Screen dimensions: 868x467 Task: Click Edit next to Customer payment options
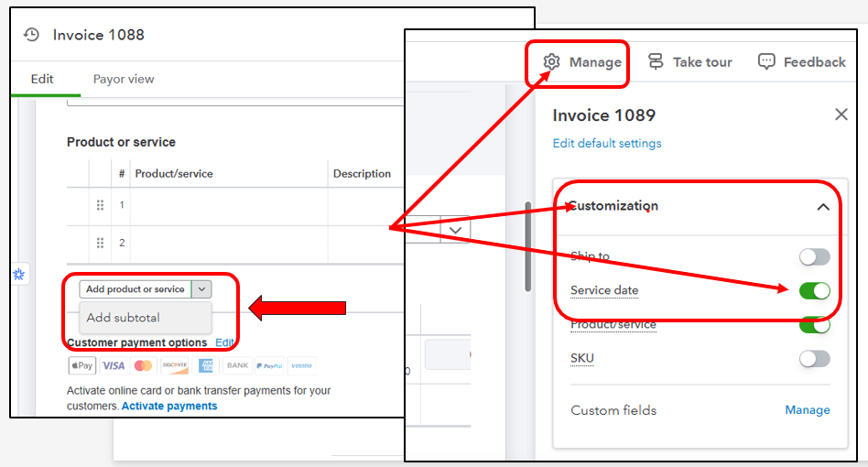pos(223,342)
